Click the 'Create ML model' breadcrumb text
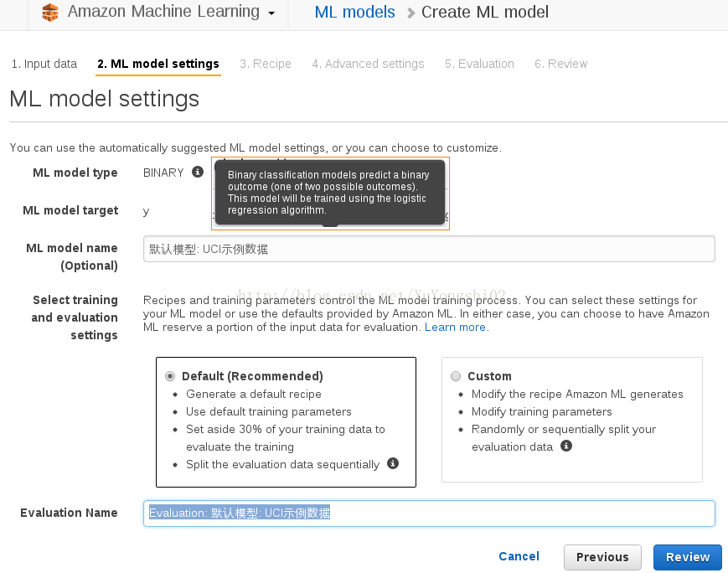This screenshot has height=573, width=728. coord(485,12)
